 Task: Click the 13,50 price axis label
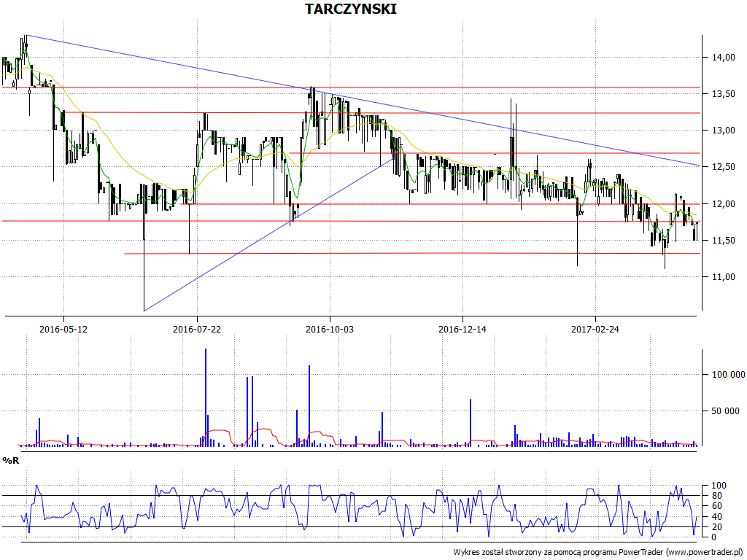pos(723,94)
